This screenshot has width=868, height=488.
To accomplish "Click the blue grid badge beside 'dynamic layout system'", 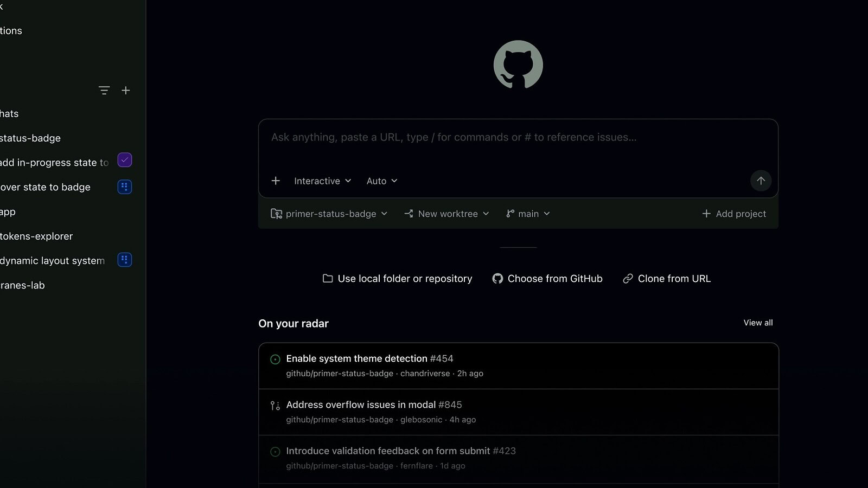I will coord(125,260).
